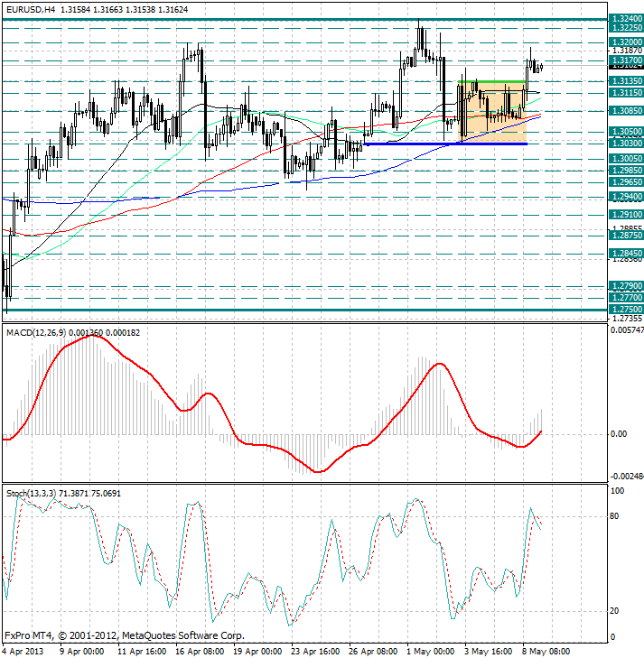
Task: Click the MACD 0.00 zero level label
Action: (618, 434)
